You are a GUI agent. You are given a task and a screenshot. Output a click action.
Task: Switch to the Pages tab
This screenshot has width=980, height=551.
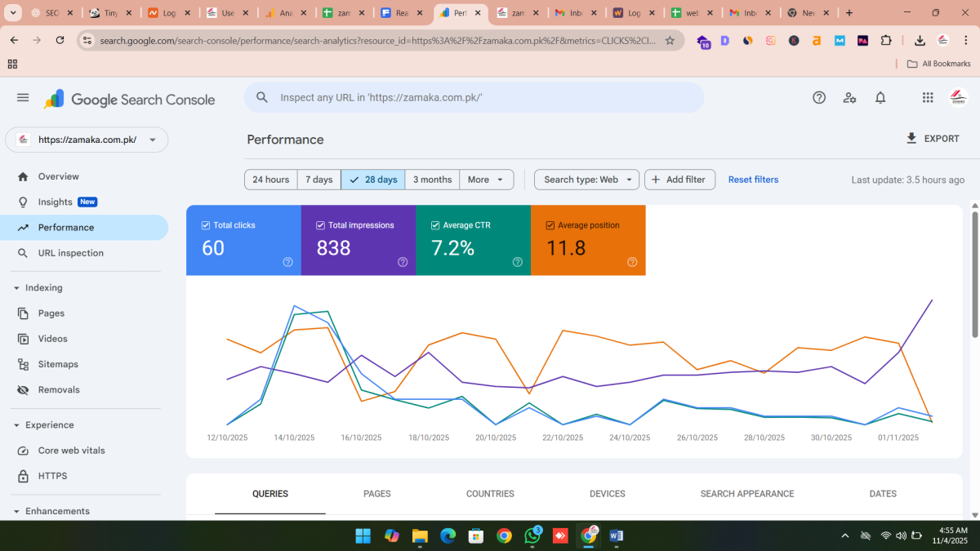tap(376, 494)
